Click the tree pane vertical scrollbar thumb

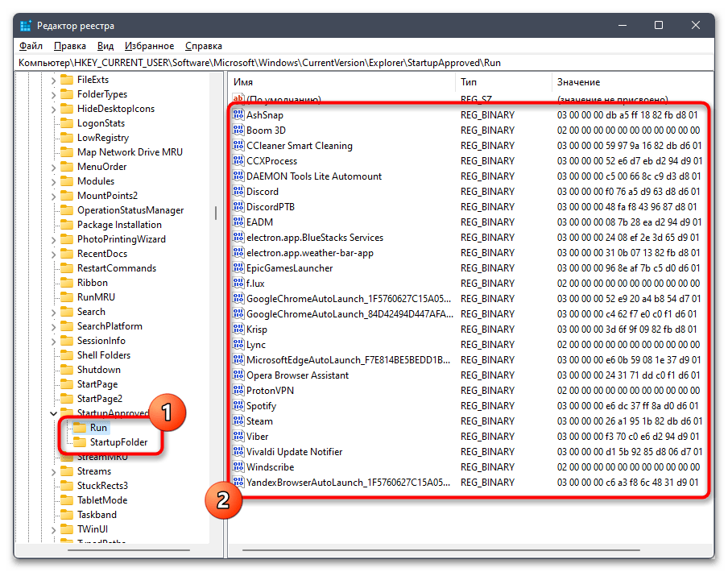216,213
